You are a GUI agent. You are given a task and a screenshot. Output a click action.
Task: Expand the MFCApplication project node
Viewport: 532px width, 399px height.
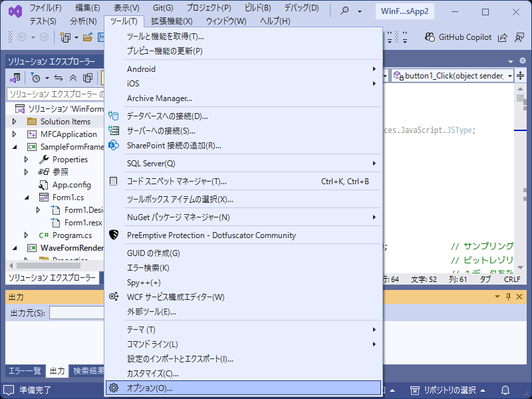(14, 134)
